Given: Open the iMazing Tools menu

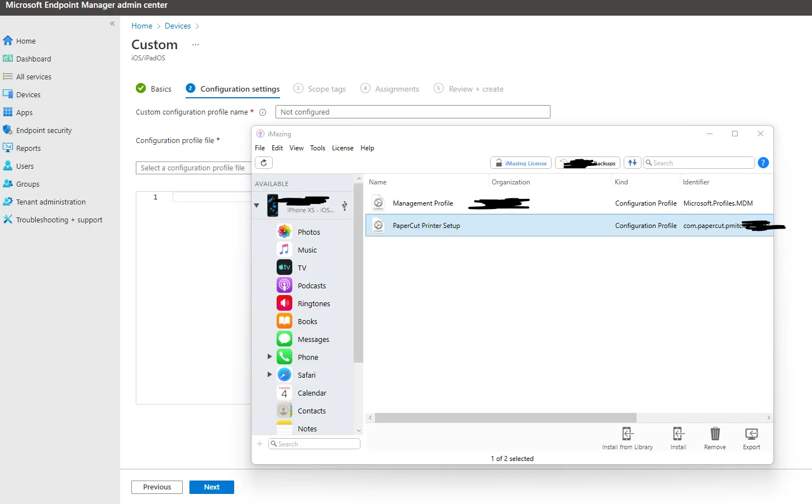Looking at the screenshot, I should (317, 148).
